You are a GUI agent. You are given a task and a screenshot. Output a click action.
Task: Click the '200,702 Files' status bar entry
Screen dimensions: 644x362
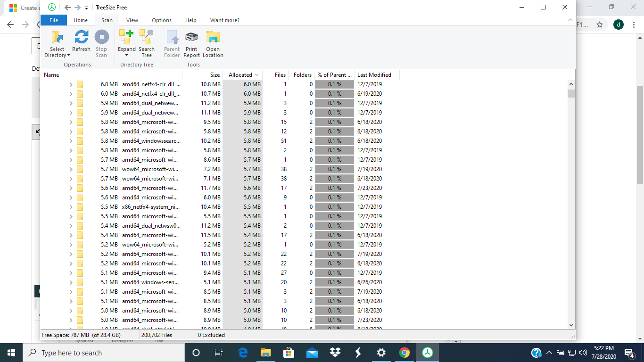(x=157, y=335)
